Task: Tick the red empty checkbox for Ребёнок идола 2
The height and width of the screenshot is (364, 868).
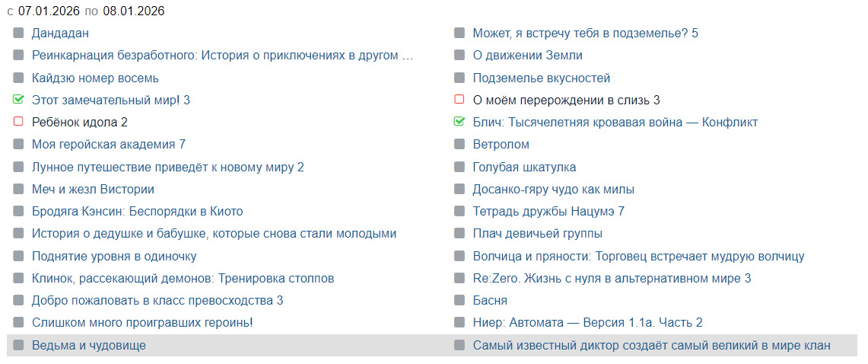Action: click(18, 122)
